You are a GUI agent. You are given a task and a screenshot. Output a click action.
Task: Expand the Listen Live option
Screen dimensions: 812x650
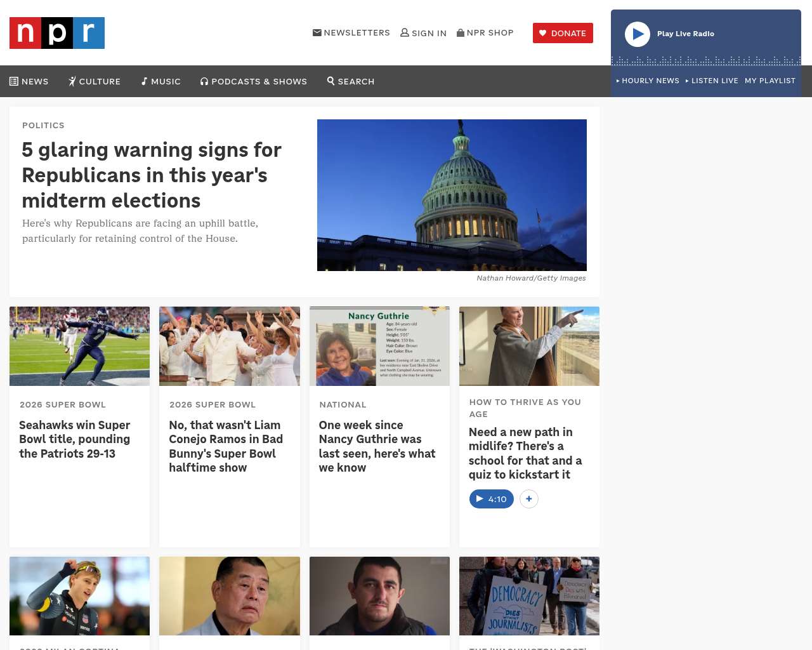pyautogui.click(x=712, y=81)
